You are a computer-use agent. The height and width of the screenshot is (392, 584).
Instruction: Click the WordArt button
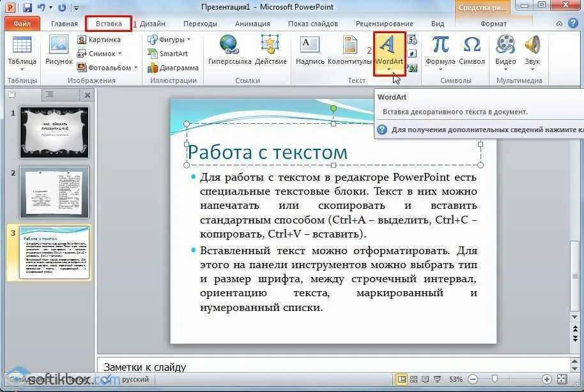[389, 54]
